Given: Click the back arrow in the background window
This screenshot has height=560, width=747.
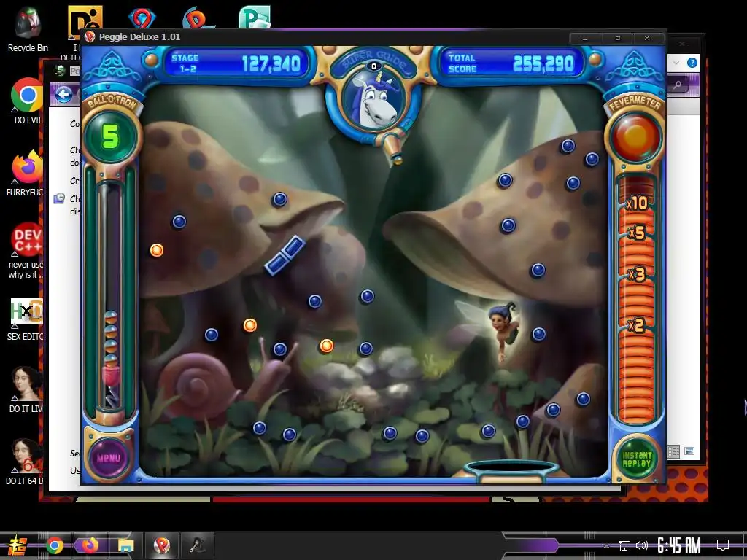Looking at the screenshot, I should click(64, 94).
